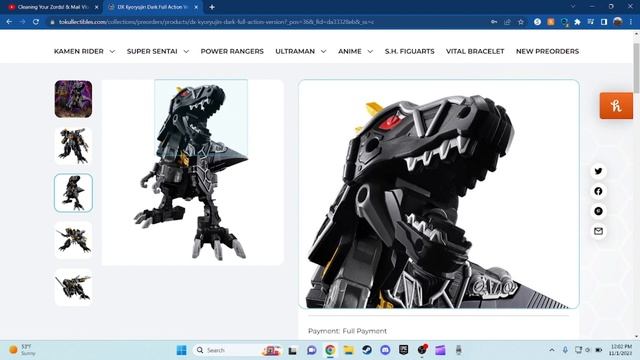The width and height of the screenshot is (640, 360).
Task: Share the product by email icon
Action: 598,231
